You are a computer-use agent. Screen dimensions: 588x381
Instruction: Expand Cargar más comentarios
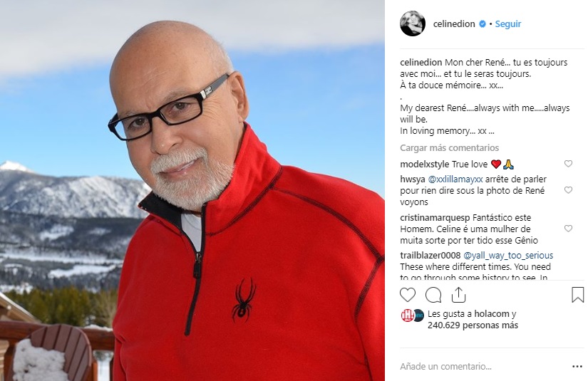pos(449,148)
